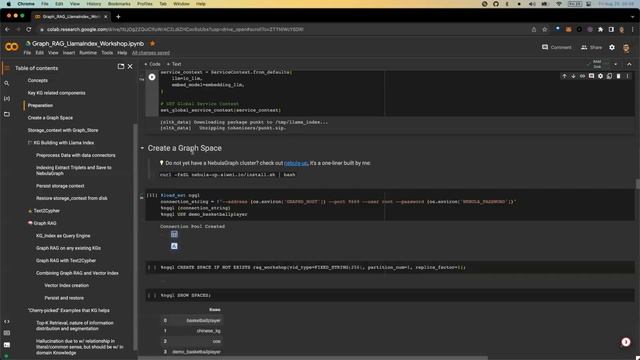Screen dimensions: 640x360
Task: Go to Persist storage context
Action: tap(60, 186)
